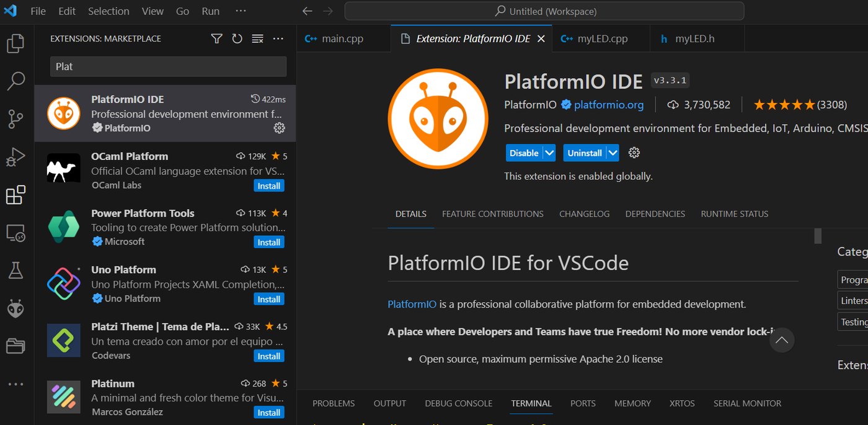Click the Uninstall button
The image size is (868, 425).
point(585,153)
